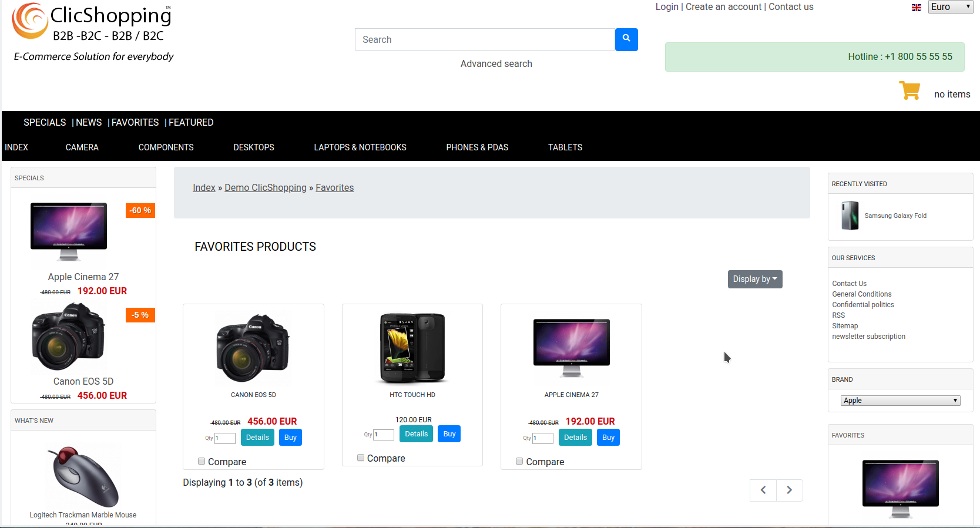980x528 pixels.
Task: Click HTC TOUCH HD product title
Action: 412,395
